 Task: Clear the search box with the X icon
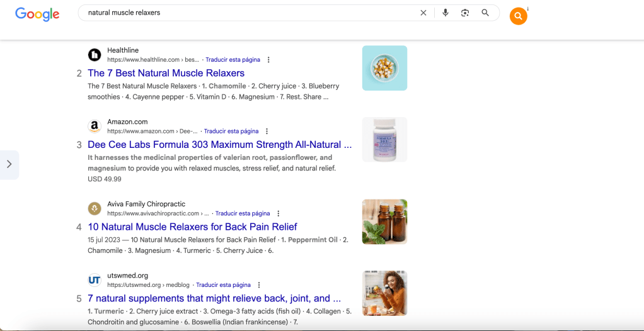click(x=423, y=13)
